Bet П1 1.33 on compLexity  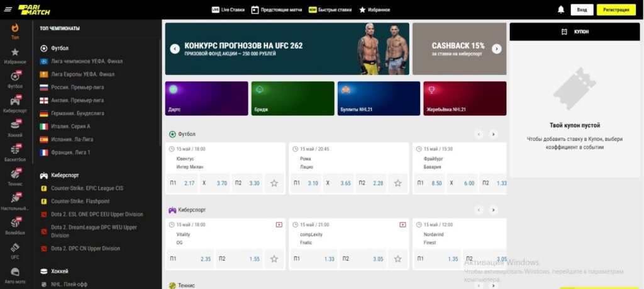314,259
